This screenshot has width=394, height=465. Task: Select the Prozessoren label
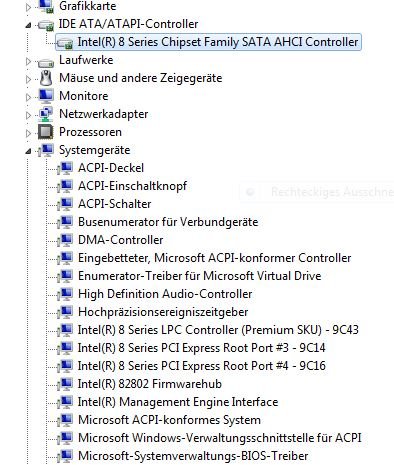(90, 132)
